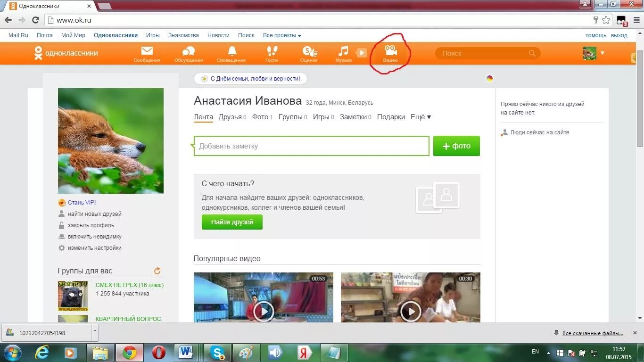Viewport: 644px width, 362px height.
Task: Click Почта top bar link
Action: 45,35
